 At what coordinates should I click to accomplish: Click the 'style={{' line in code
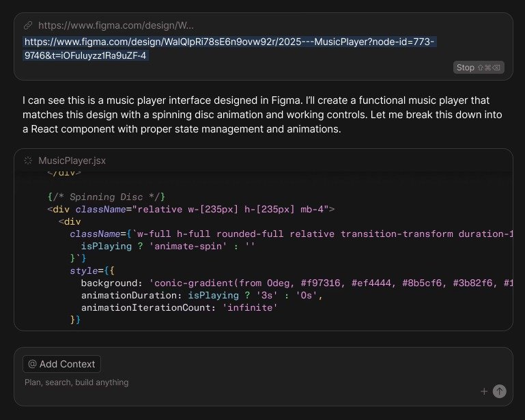89,270
